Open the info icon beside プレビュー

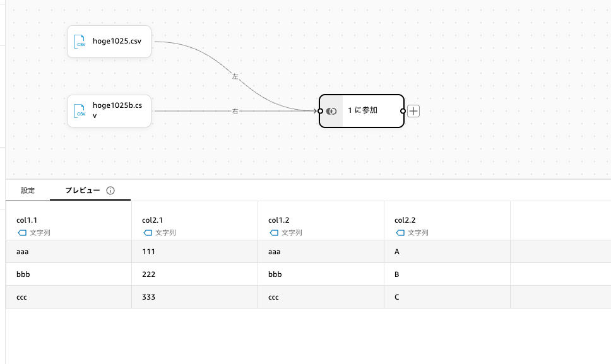pyautogui.click(x=110, y=191)
